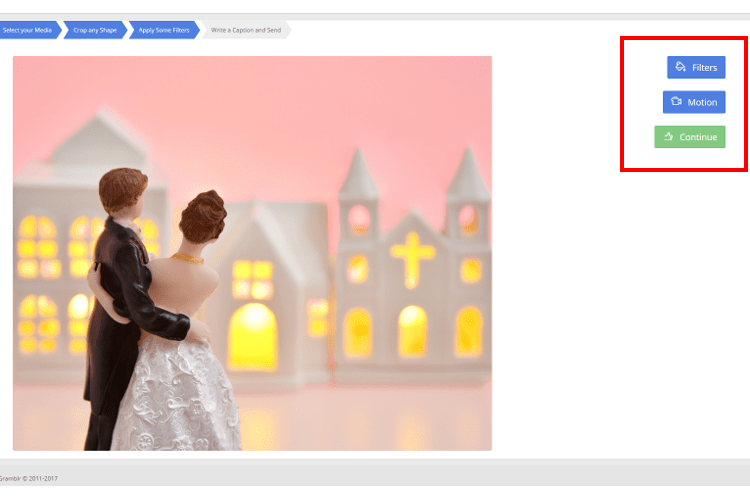Jump to Write a Caption and Send step
The width and height of the screenshot is (750, 500).
click(x=246, y=31)
